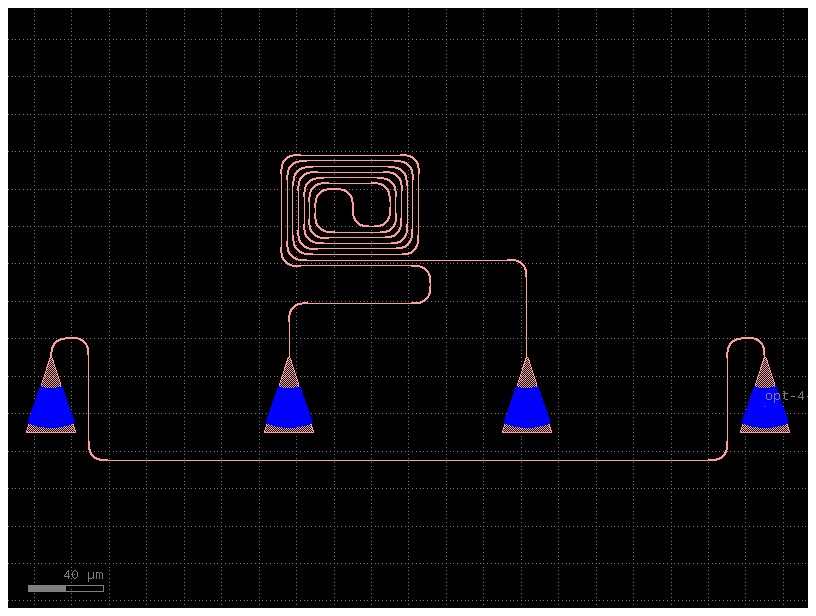Viewport: 816px width, 616px height.
Task: Click the center of the waveguide spiral
Action: (x=348, y=205)
